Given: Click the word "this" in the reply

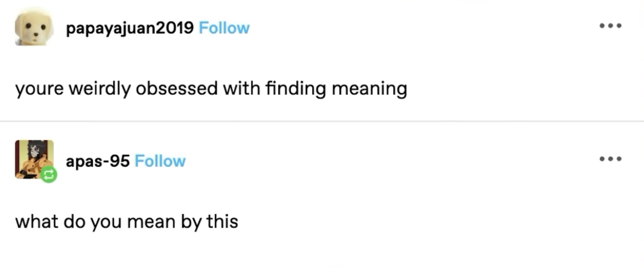Looking at the screenshot, I should click(x=222, y=222).
